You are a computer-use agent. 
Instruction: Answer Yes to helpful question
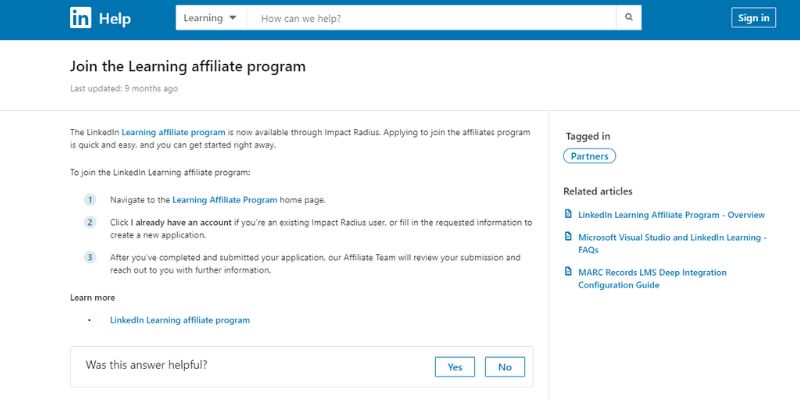(455, 367)
